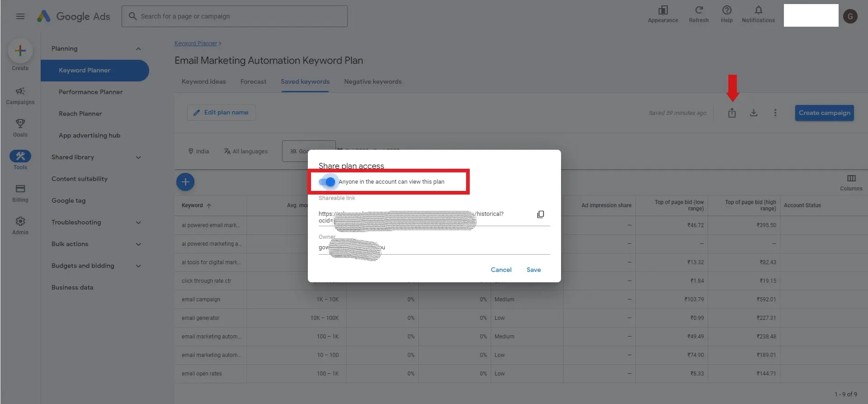Toggle 'Anyone in the account can view' switch
Image resolution: width=868 pixels, height=404 pixels.
coord(327,182)
